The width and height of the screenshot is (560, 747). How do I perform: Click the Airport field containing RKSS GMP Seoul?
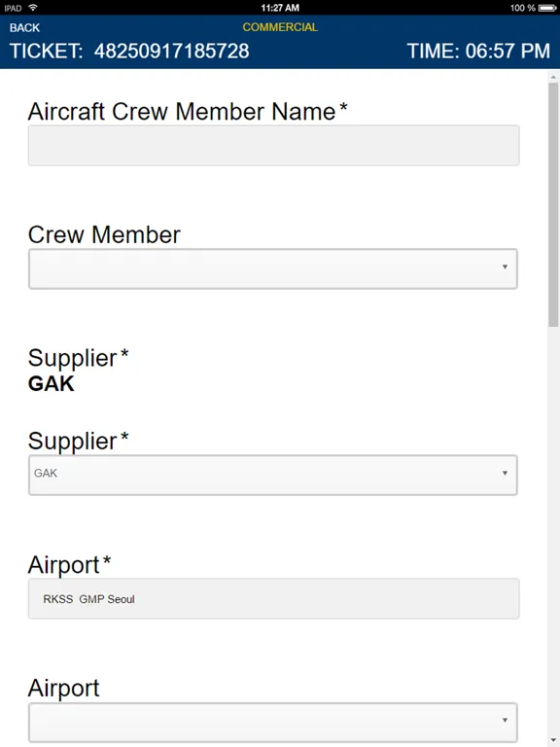point(273,599)
